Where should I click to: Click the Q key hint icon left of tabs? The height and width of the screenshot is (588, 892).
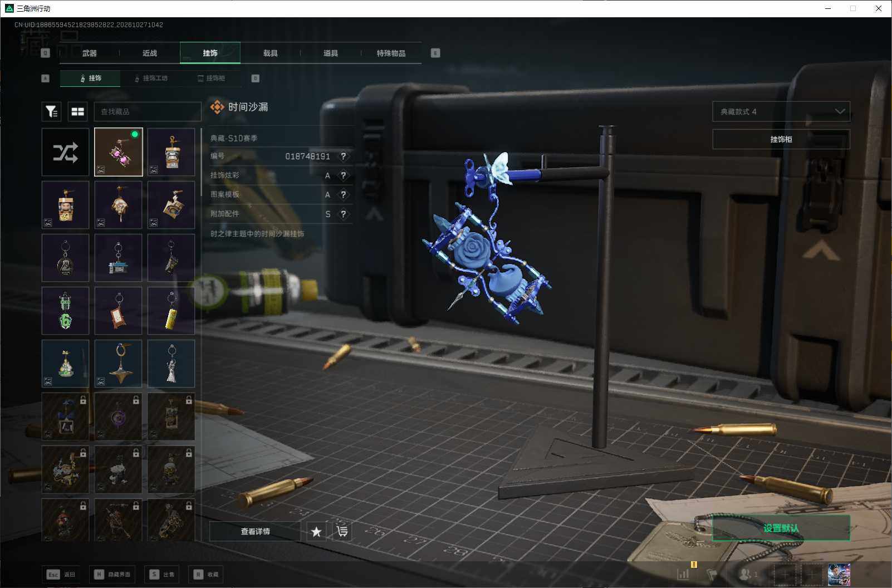point(46,53)
